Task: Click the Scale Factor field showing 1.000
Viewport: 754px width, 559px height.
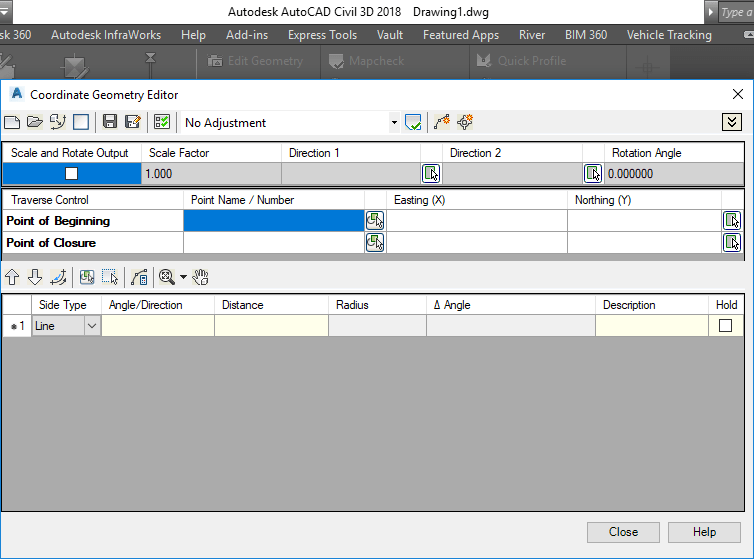Action: point(211,174)
